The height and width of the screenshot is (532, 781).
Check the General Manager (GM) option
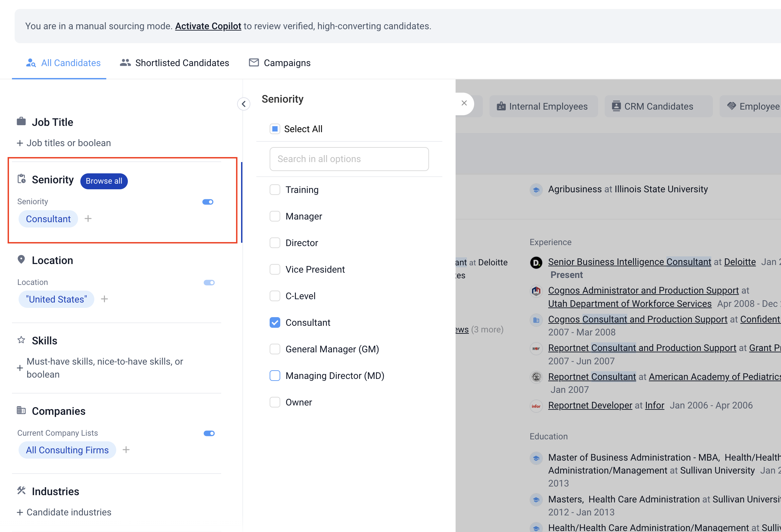pos(275,349)
